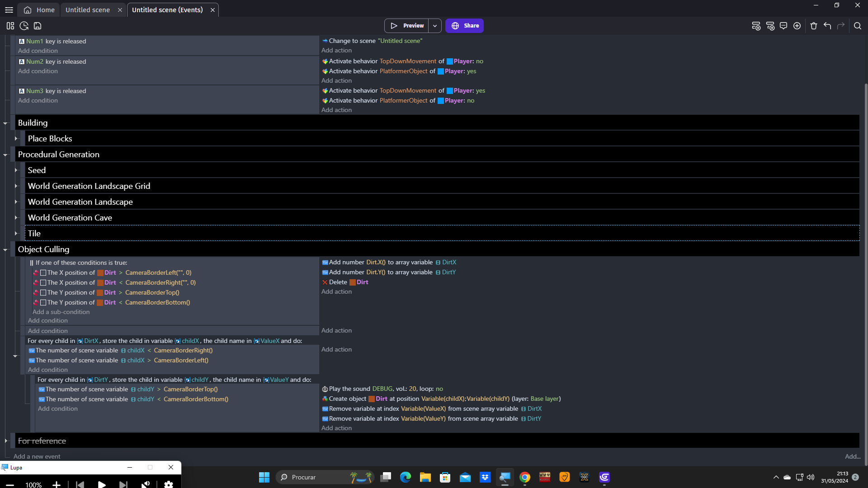Save the project with floppy icon
Viewport: 868px width, 488px height.
(38, 26)
